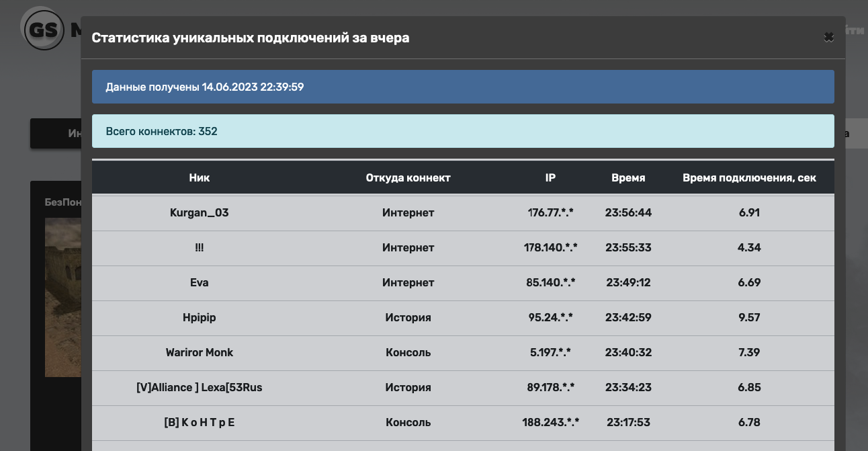Click connection time 9.57 value

749,317
